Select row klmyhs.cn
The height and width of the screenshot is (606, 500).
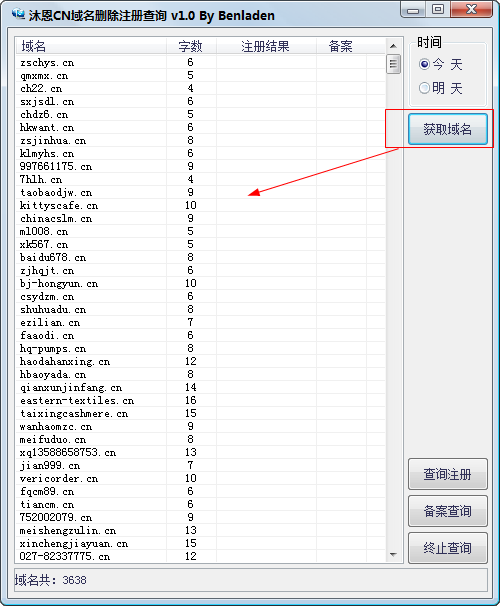(x=201, y=153)
